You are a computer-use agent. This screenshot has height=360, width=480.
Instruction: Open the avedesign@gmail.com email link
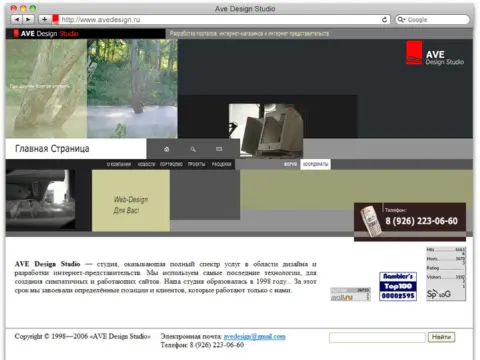(255, 336)
